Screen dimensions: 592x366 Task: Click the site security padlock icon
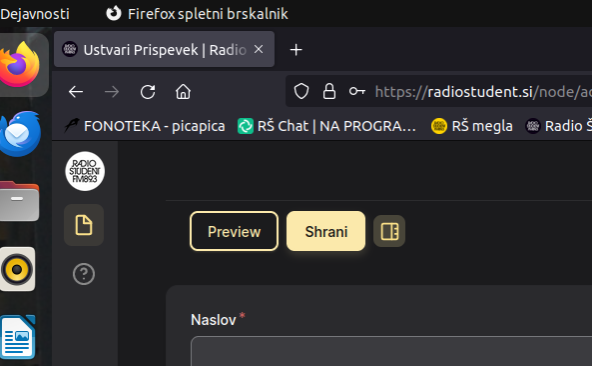[x=329, y=91]
